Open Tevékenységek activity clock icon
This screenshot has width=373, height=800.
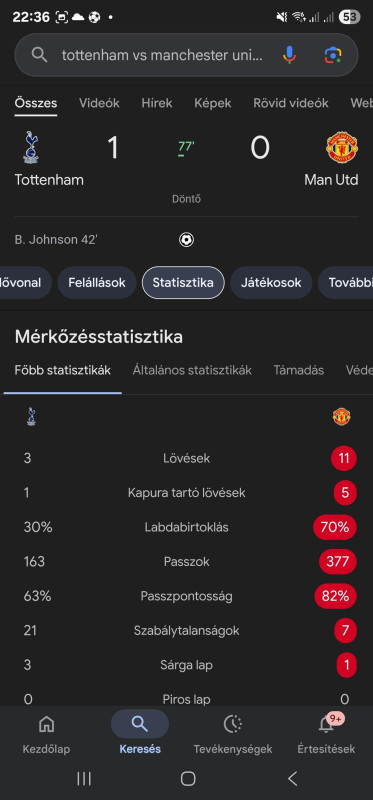233,723
